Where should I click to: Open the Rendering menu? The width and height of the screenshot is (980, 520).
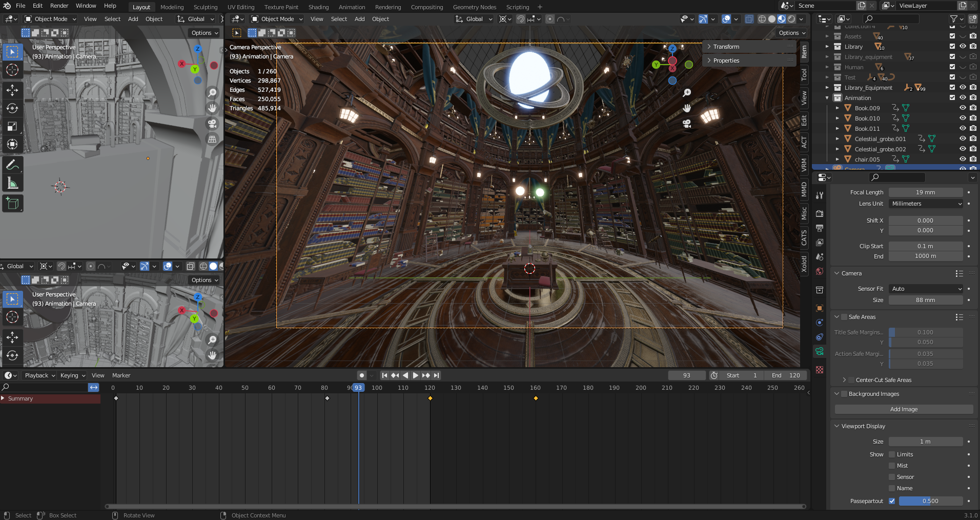click(387, 7)
